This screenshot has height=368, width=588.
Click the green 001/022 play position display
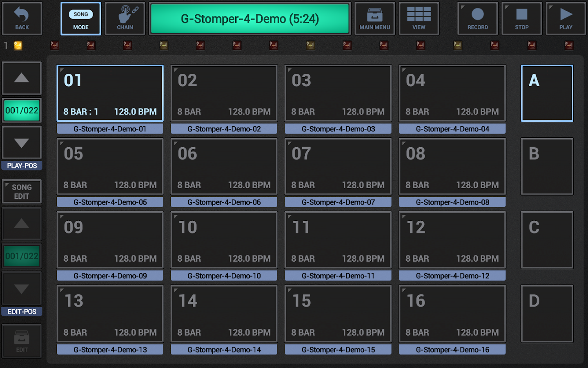[22, 110]
